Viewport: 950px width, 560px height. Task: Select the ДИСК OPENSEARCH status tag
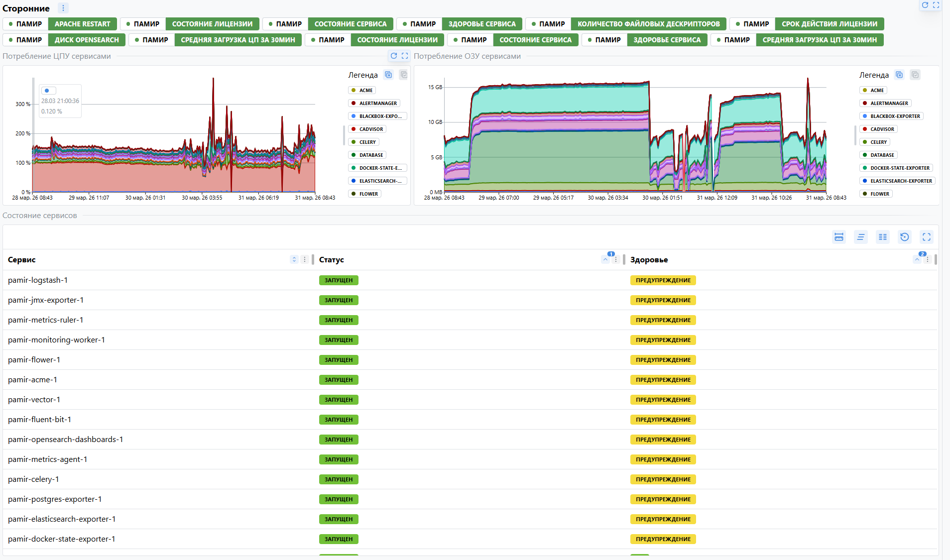coord(87,40)
